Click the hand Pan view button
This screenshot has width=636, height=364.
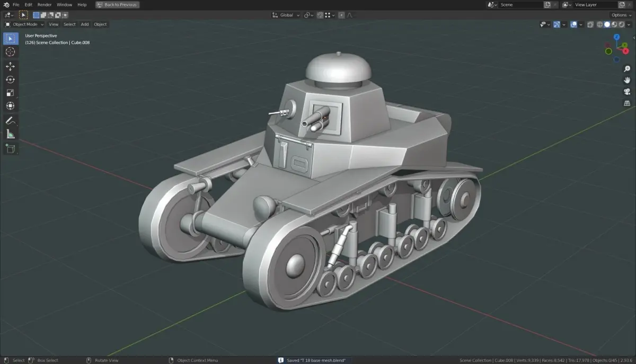coord(627,80)
